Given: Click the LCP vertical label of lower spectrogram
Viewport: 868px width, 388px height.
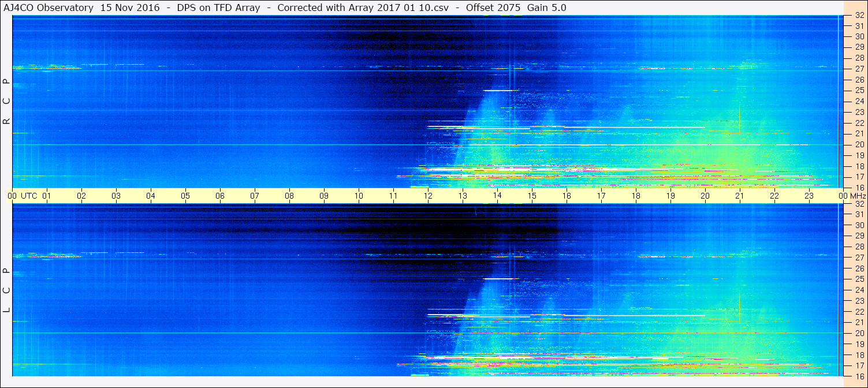Looking at the screenshot, I should (7, 291).
